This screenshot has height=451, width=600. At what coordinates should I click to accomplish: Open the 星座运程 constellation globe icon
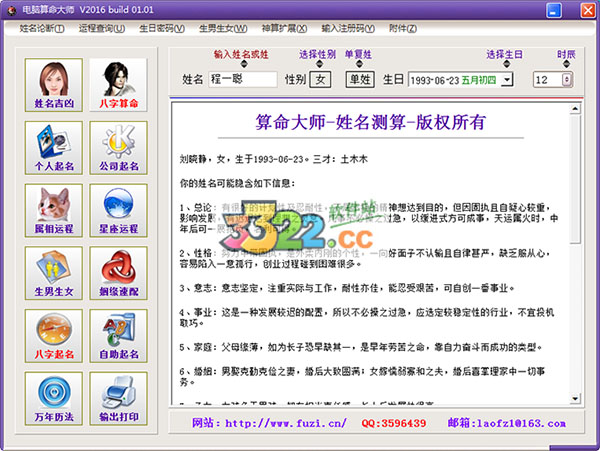pyautogui.click(x=118, y=210)
